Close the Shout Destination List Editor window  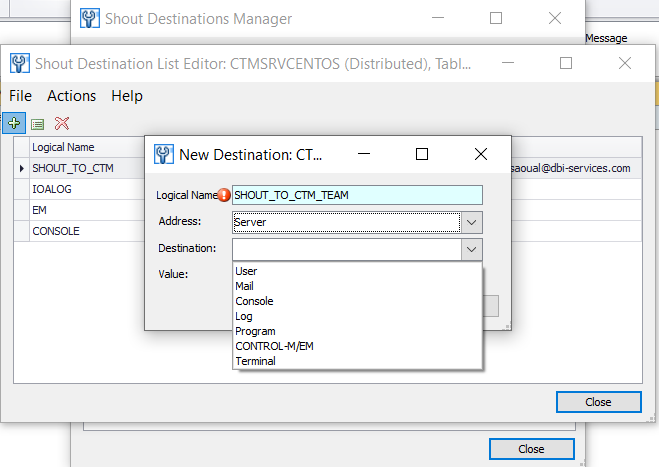point(625,63)
